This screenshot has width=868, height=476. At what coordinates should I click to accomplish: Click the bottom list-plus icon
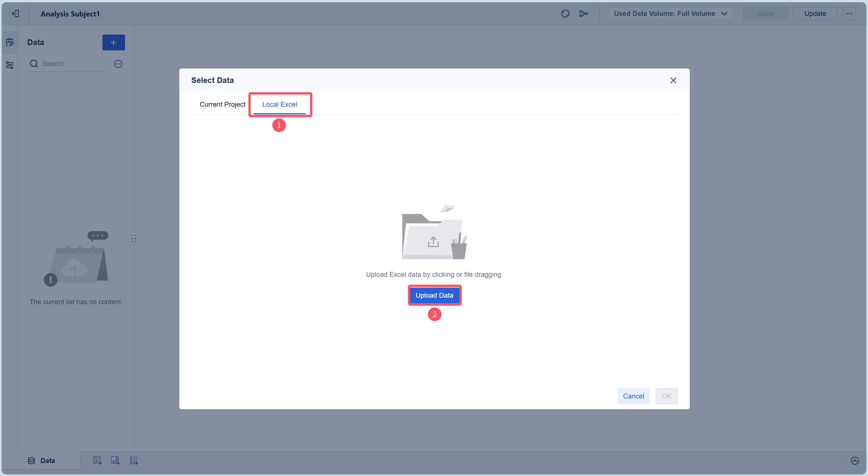pos(134,460)
